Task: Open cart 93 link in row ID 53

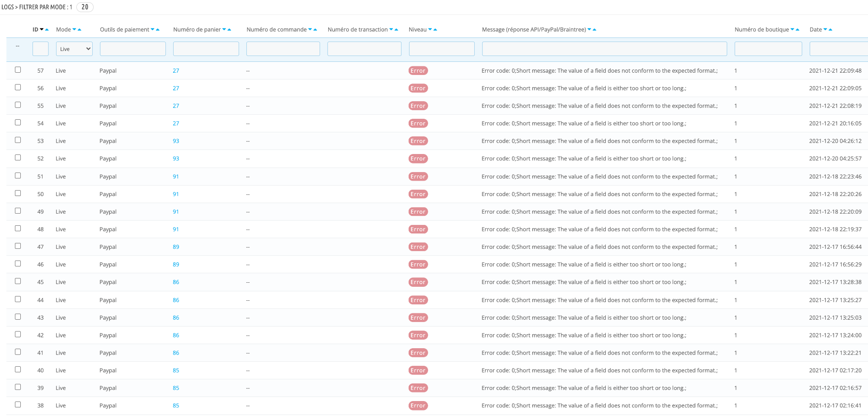Action: point(176,141)
